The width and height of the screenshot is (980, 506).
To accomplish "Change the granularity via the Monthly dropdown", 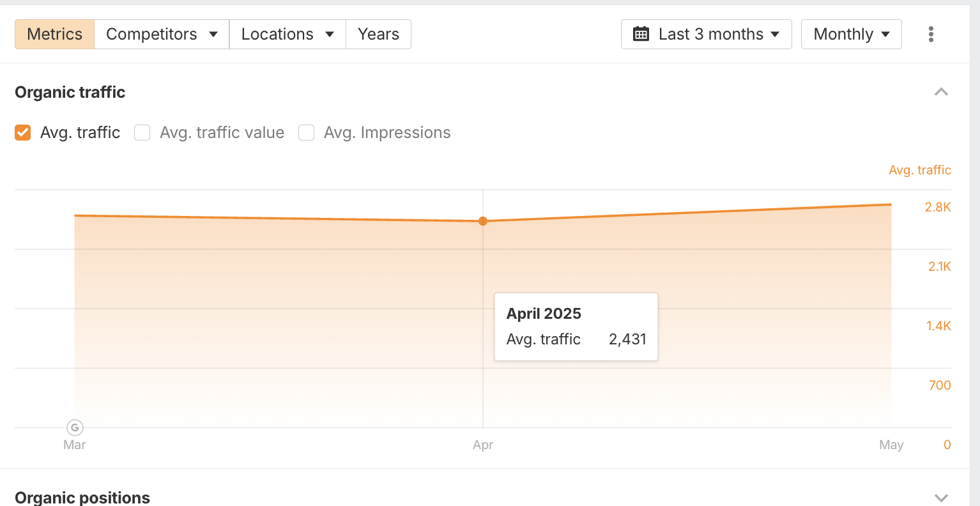I will coord(851,34).
